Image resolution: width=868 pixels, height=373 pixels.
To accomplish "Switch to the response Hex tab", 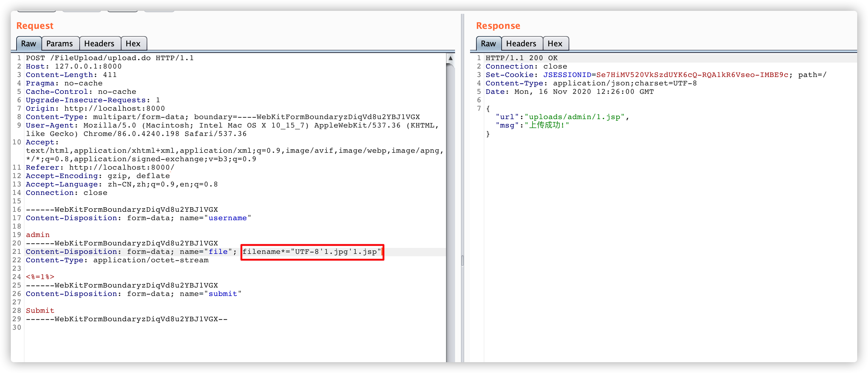I will click(x=555, y=44).
